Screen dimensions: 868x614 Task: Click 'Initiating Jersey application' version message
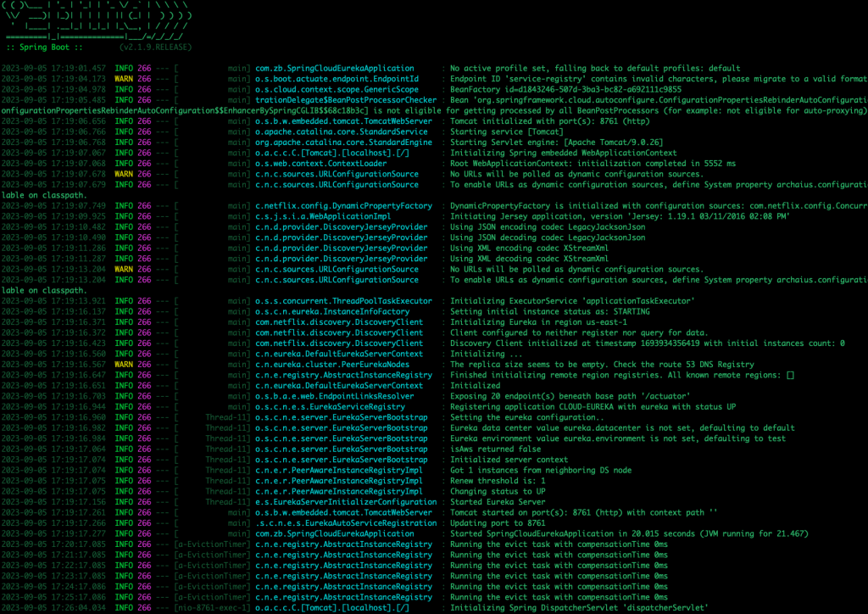(619, 216)
